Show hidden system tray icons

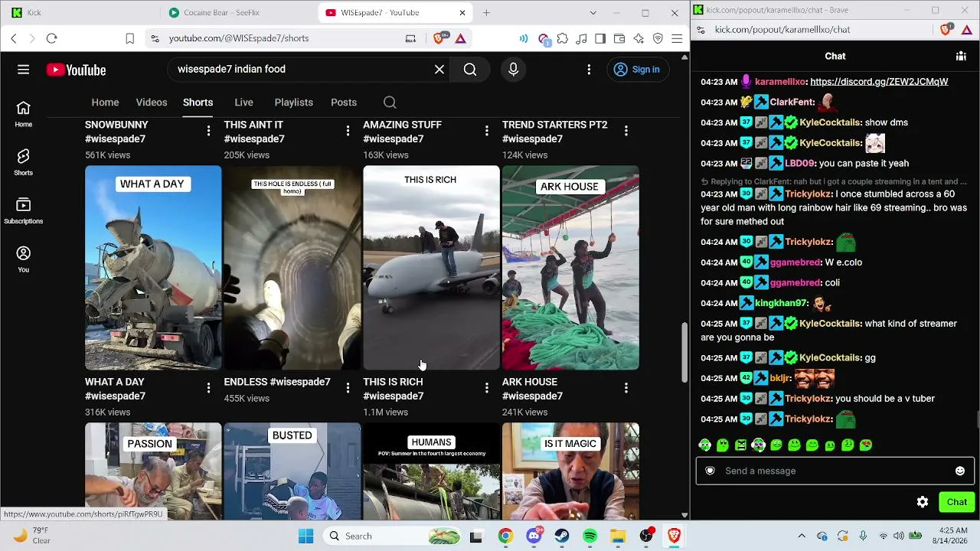[802, 536]
